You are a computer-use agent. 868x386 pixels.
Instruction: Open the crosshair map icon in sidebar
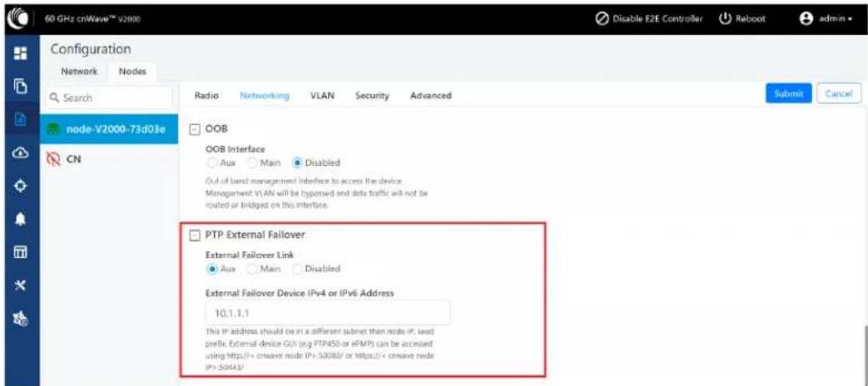click(21, 187)
